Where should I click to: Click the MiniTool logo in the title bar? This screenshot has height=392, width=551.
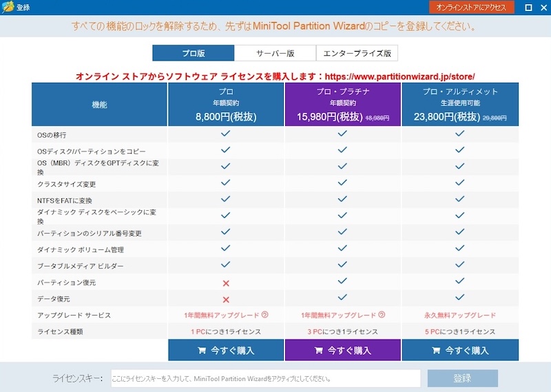coord(8,8)
